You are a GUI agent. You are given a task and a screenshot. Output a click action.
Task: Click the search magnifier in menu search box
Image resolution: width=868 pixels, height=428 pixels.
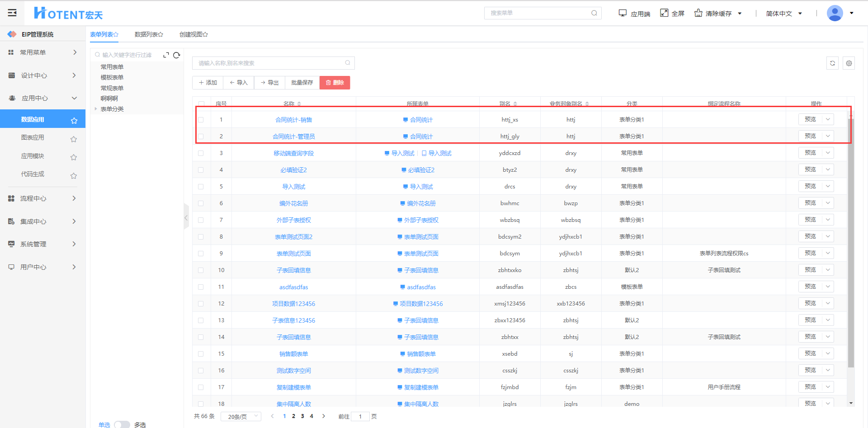pyautogui.click(x=594, y=13)
